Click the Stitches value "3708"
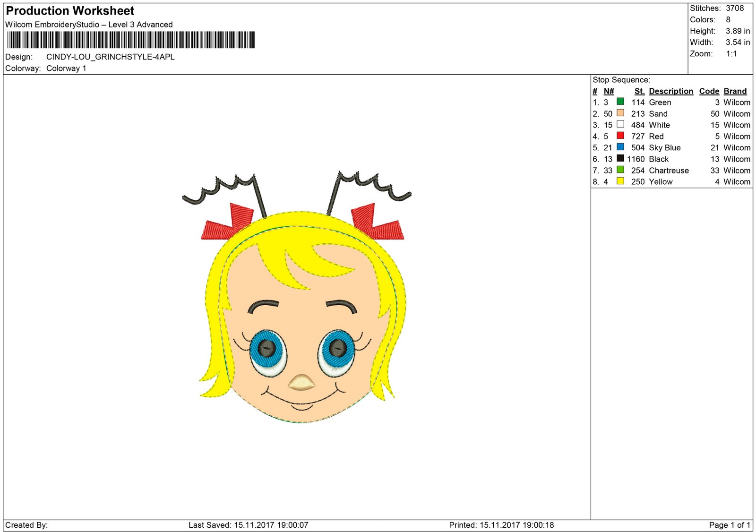The image size is (756, 532). click(735, 8)
